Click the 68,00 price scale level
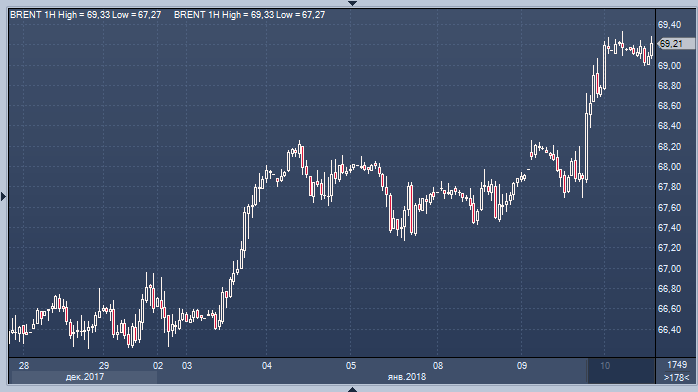 670,166
